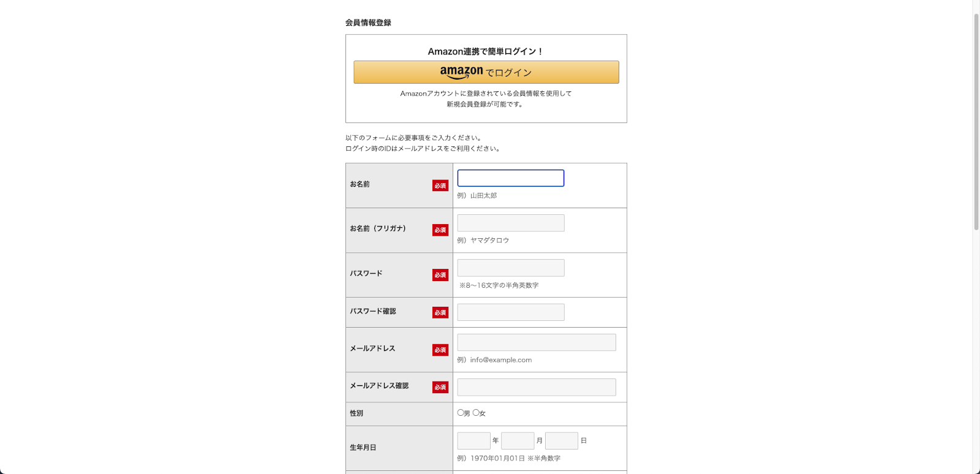Click the 必須 badge beside お名前（フリガナ）
This screenshot has height=474, width=980.
pyautogui.click(x=440, y=230)
